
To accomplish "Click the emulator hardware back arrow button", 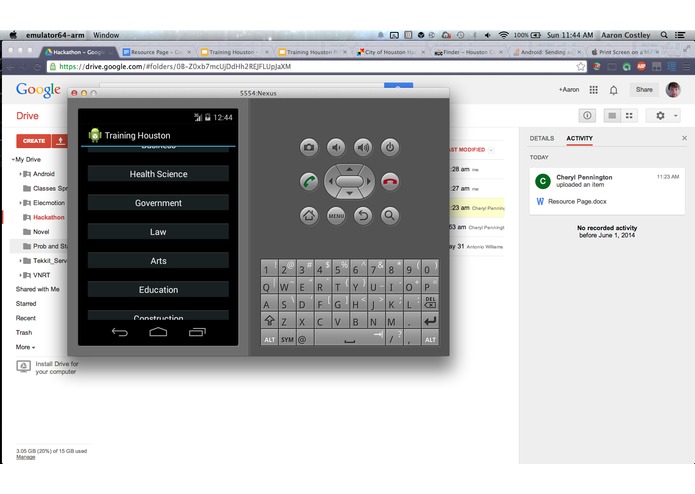I will coord(363,216).
